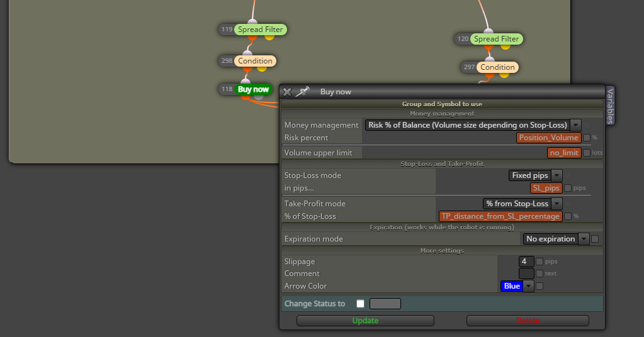Click yellow output connector of Spread Filter 119
The height and width of the screenshot is (337, 644).
(x=269, y=37)
